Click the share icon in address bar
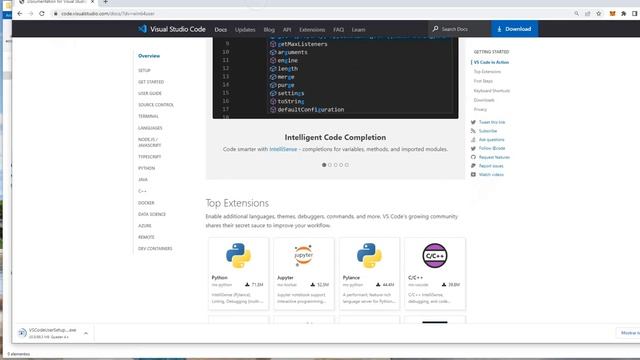The height and width of the screenshot is (360, 640). pos(587,13)
